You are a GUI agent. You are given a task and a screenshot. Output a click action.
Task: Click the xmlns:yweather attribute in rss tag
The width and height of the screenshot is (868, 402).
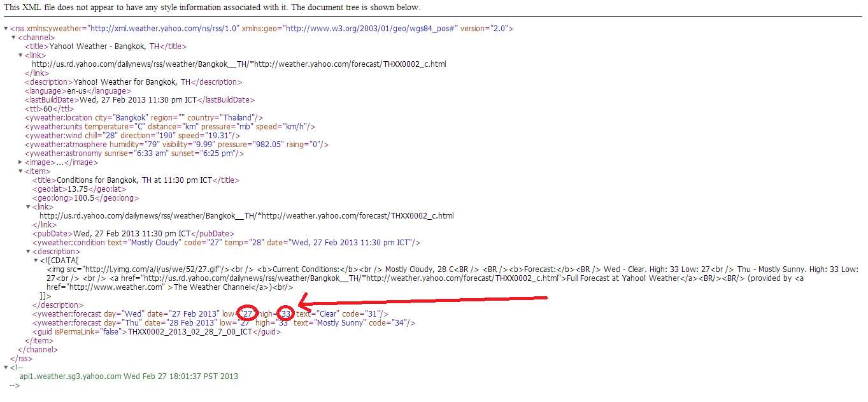click(x=133, y=29)
